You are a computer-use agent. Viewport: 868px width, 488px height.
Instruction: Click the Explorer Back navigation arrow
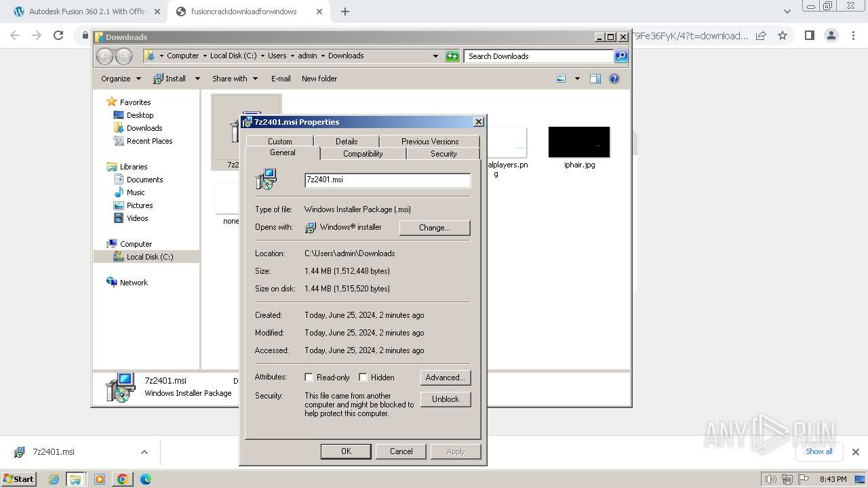104,56
